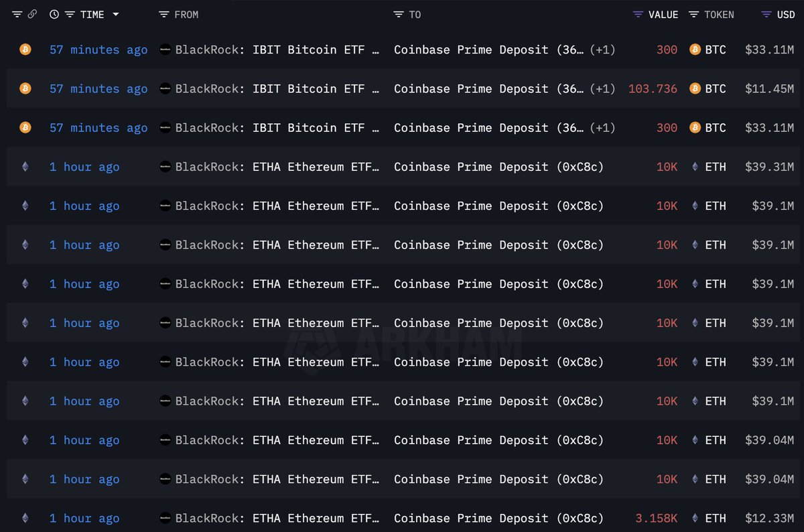Screen dimensions: 804x532
Task: Open the TO column filter
Action: pos(399,15)
